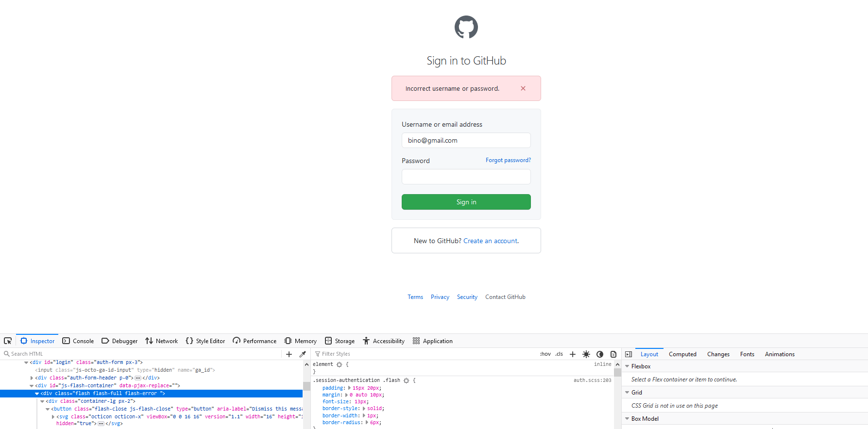Toggle print media simulation

[x=613, y=354]
